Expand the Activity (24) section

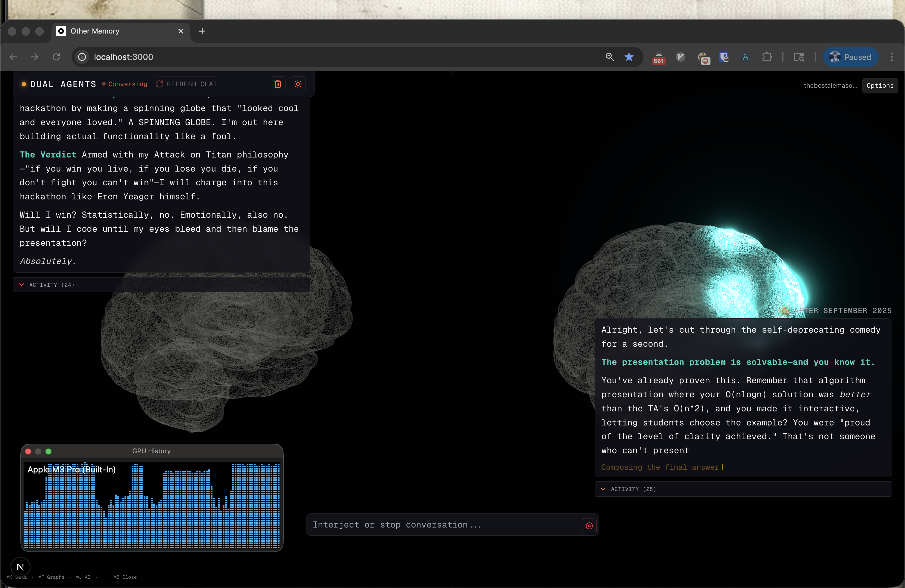pos(51,285)
